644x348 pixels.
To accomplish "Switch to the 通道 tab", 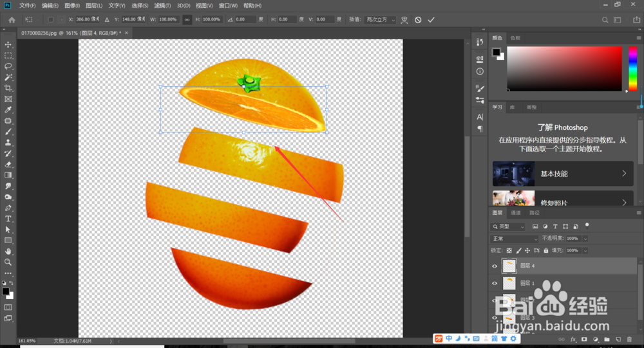I will tap(516, 212).
